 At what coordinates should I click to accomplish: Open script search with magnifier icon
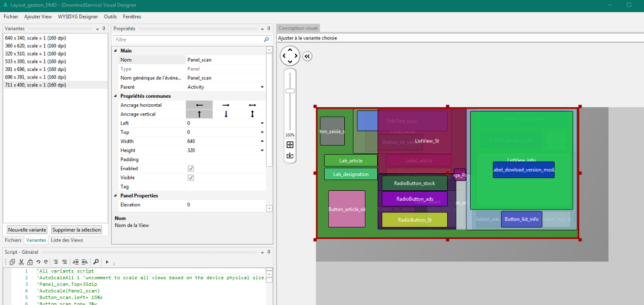coord(96,262)
